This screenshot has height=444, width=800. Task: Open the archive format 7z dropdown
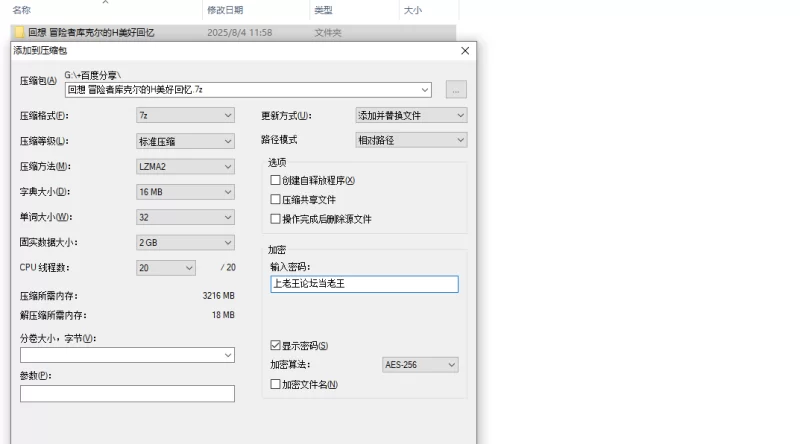(x=185, y=115)
